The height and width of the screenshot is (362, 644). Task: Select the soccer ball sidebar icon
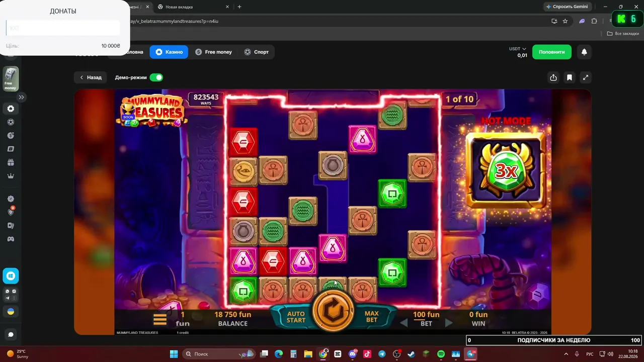click(11, 122)
